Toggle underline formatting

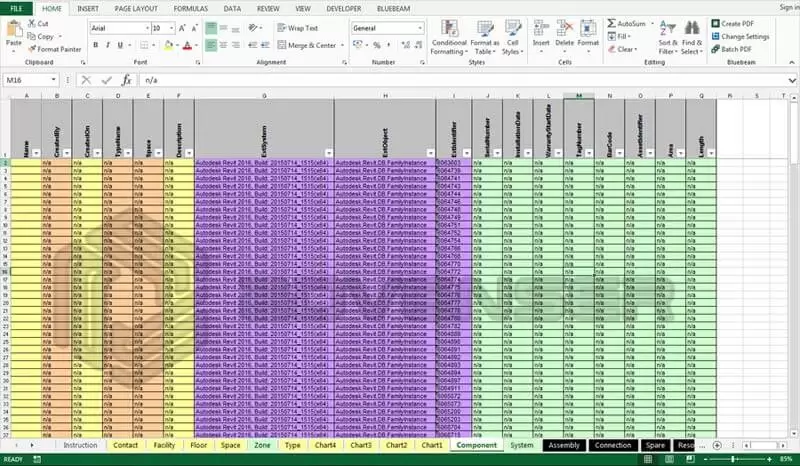tap(120, 45)
